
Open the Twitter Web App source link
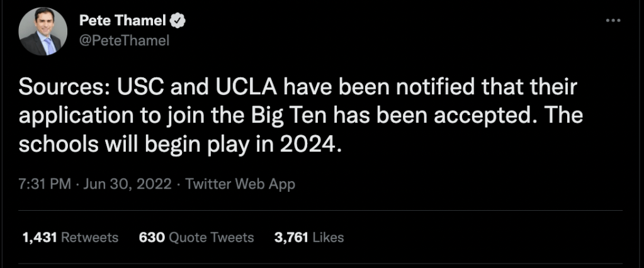240,184
